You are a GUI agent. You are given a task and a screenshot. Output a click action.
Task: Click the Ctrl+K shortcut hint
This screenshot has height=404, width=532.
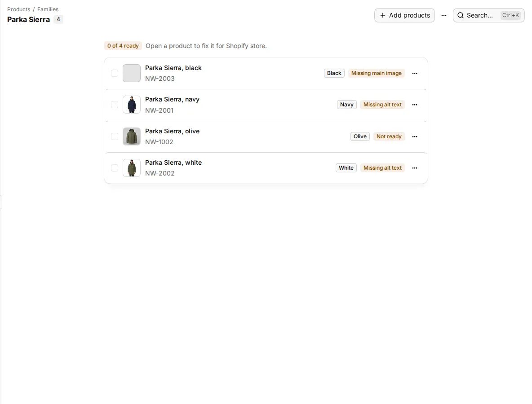510,15
